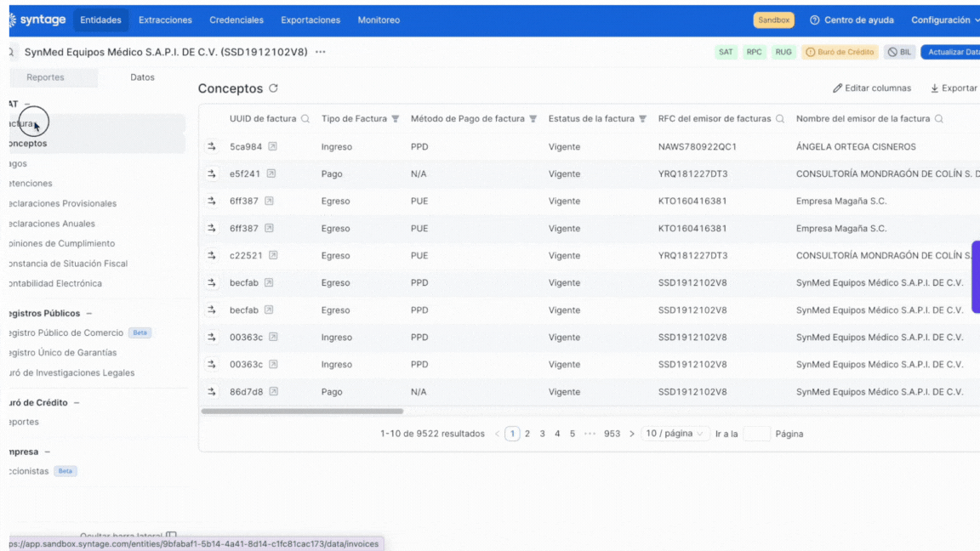Open the Configuración menu
Image resolution: width=980 pixels, height=551 pixels.
tap(945, 20)
